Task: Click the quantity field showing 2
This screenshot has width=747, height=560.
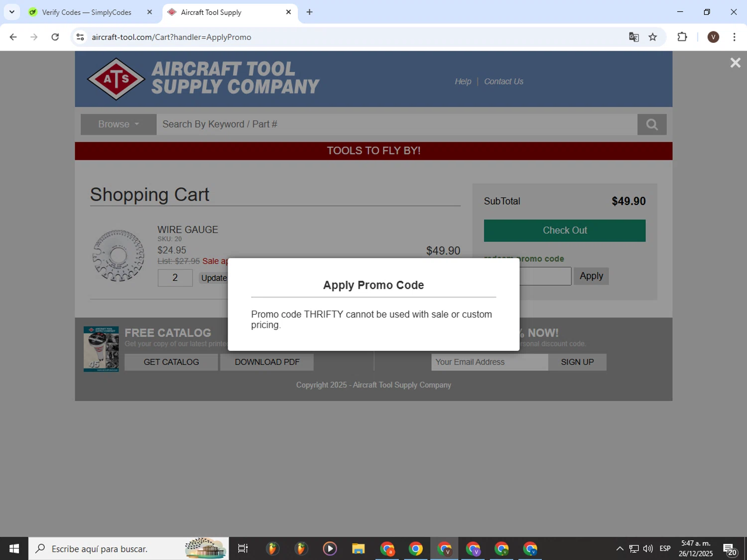Action: pyautogui.click(x=175, y=278)
